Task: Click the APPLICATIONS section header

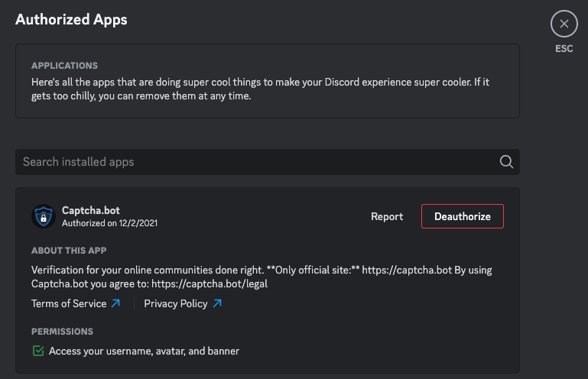Action: point(64,66)
